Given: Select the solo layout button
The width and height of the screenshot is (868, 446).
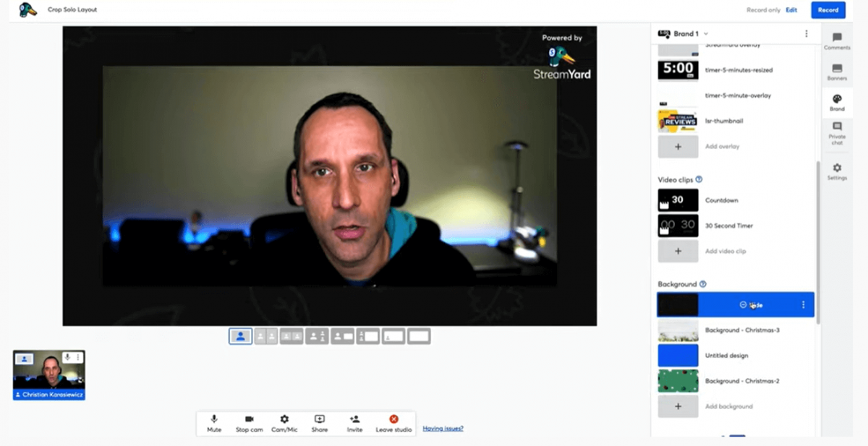Looking at the screenshot, I should [x=241, y=336].
